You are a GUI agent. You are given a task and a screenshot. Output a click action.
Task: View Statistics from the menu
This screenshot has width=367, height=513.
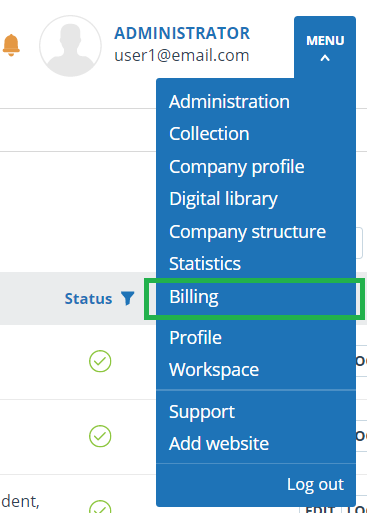[205, 264]
